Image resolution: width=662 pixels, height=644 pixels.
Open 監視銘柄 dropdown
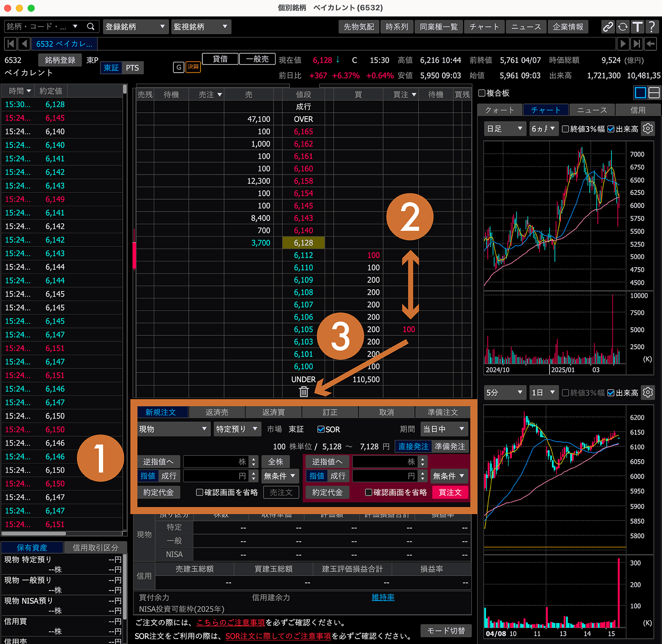click(x=201, y=27)
